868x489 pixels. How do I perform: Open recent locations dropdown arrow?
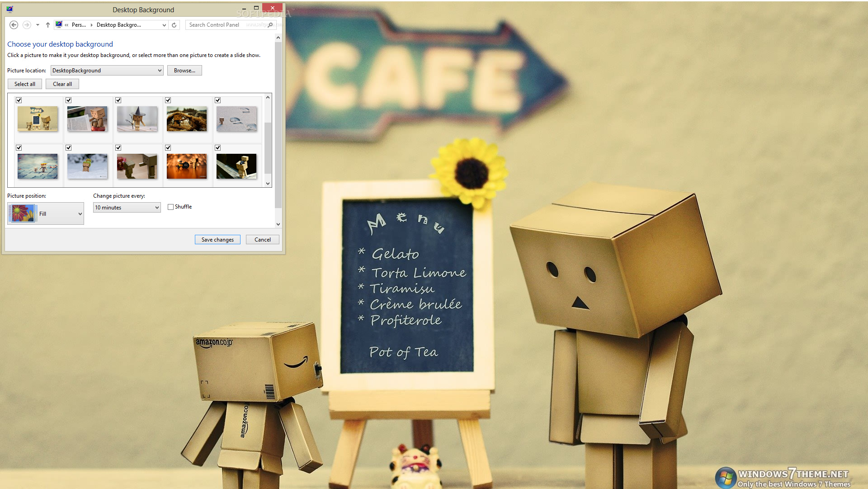38,25
